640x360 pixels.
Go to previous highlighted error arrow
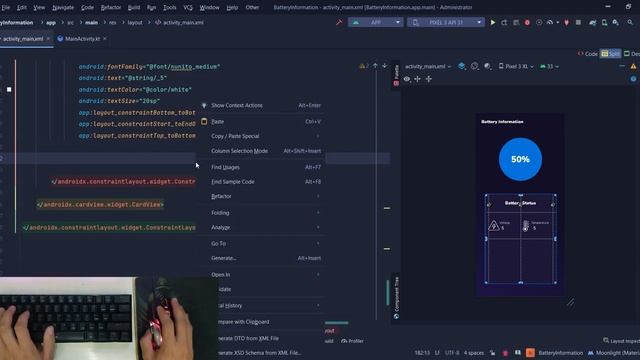point(375,66)
